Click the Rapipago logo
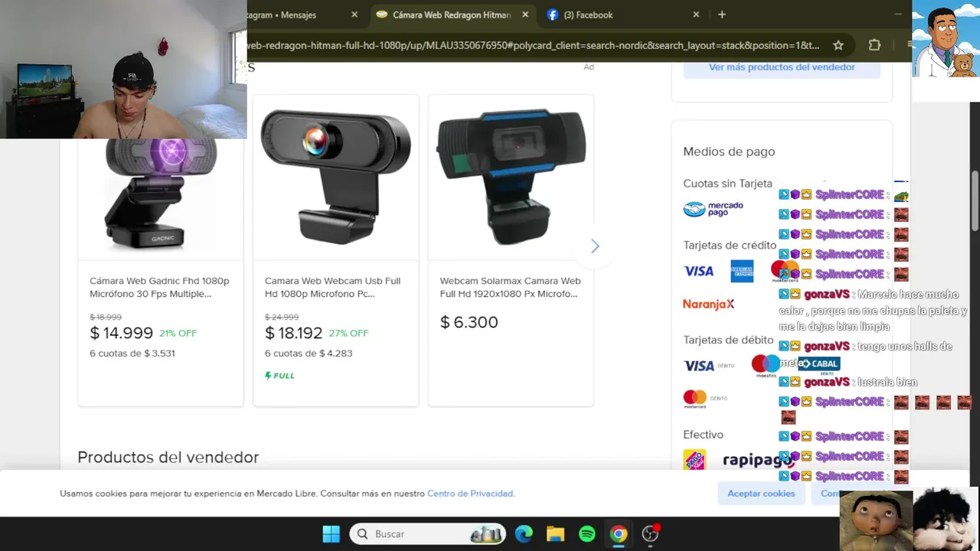Screen dimensions: 980x551 click(758, 460)
